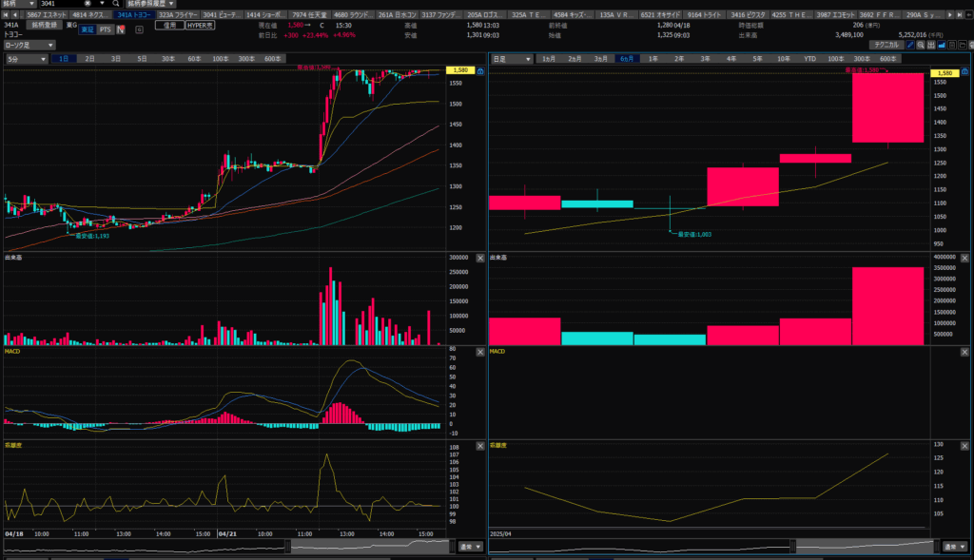
Task: Clear the ticker code input 3041
Action: [88, 4]
